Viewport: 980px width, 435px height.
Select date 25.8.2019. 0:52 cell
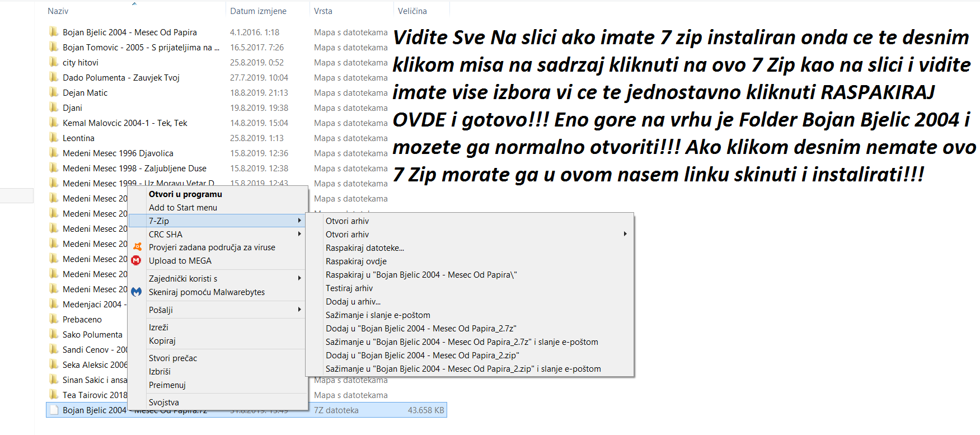[257, 63]
